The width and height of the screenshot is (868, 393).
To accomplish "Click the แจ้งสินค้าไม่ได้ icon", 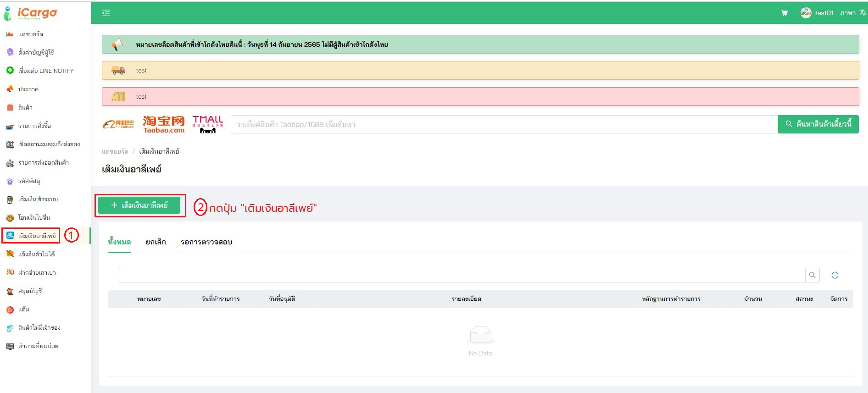I will tap(10, 254).
